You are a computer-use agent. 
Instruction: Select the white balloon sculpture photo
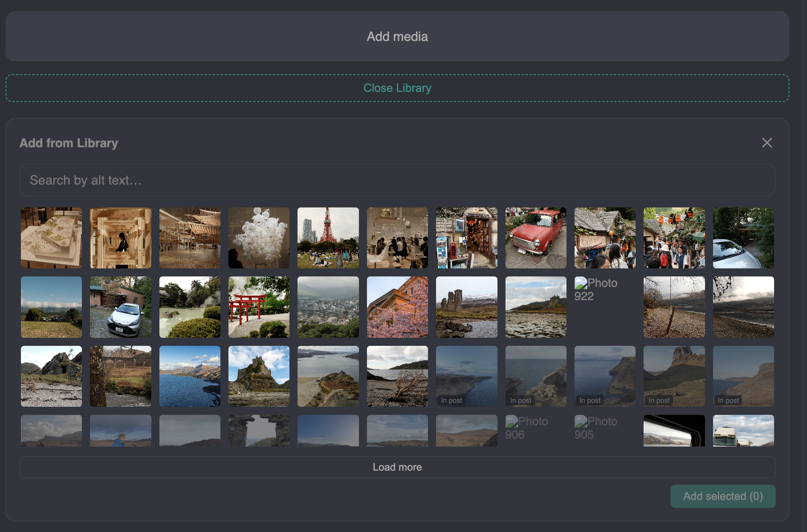[259, 238]
